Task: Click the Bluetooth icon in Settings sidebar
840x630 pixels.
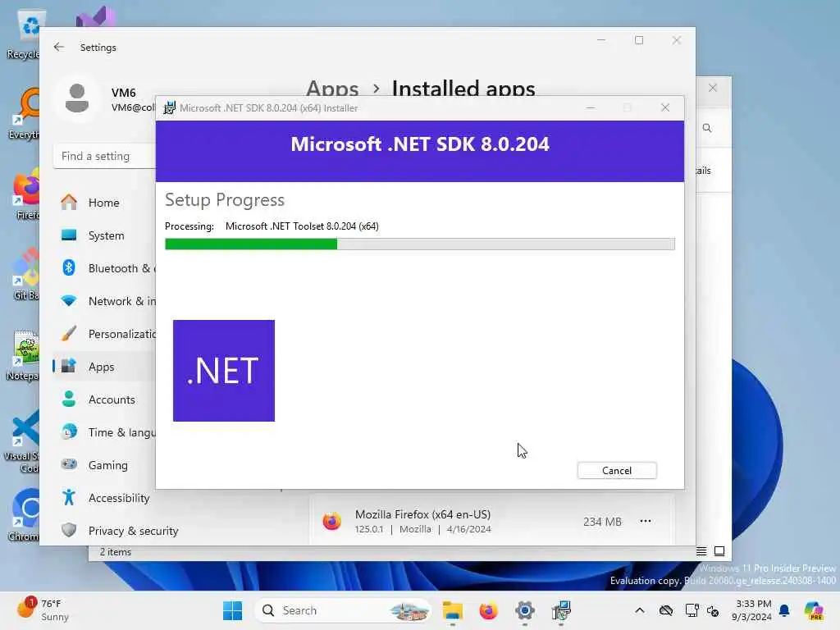Action: tap(69, 267)
